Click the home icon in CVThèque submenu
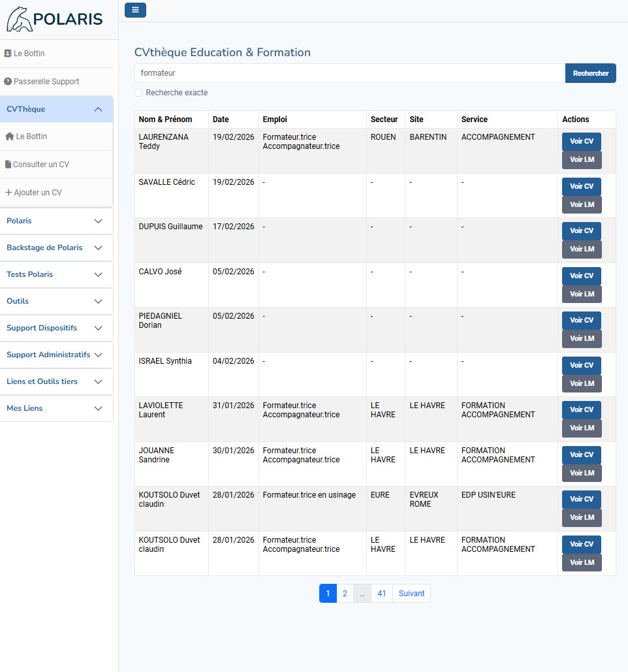The height and width of the screenshot is (672, 628). coord(9,136)
